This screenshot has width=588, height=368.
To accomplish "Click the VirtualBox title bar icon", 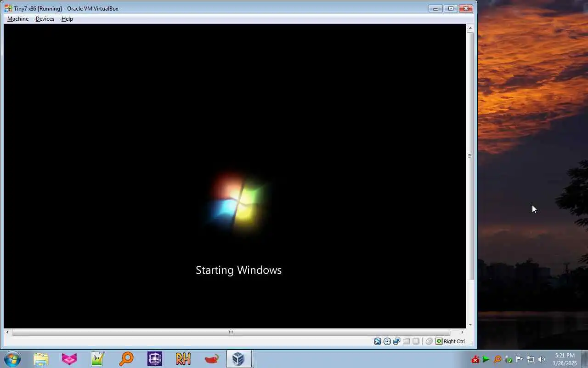I will [x=8, y=8].
